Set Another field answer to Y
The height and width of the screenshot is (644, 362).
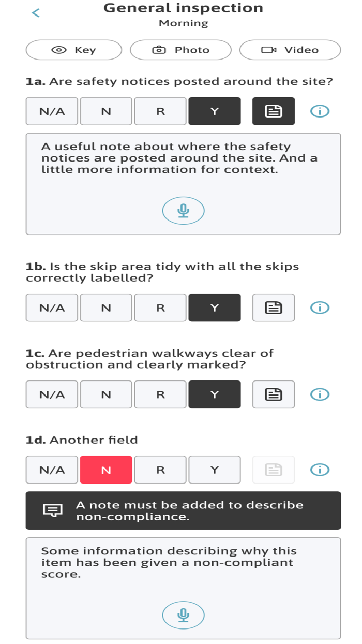(215, 470)
